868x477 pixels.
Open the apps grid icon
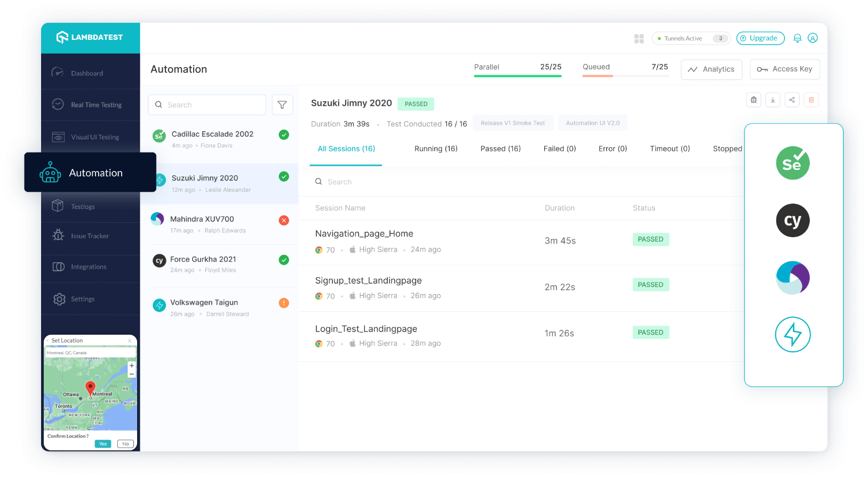[x=639, y=39]
